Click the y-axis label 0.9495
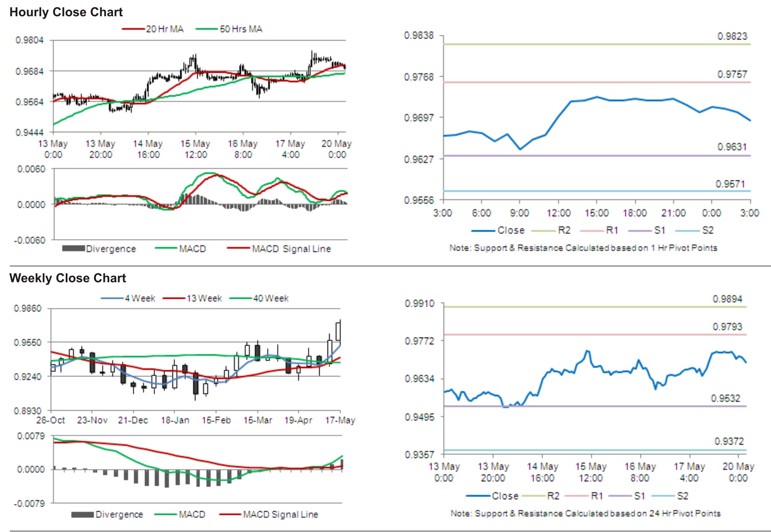The height and width of the screenshot is (532, 771). click(x=420, y=417)
